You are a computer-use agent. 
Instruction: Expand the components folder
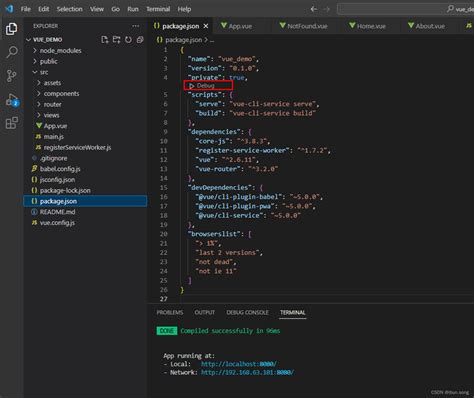[x=58, y=94]
